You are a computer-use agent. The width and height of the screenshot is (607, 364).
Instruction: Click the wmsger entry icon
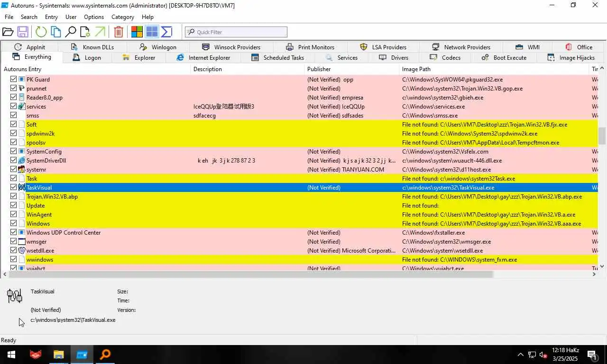[21, 241]
